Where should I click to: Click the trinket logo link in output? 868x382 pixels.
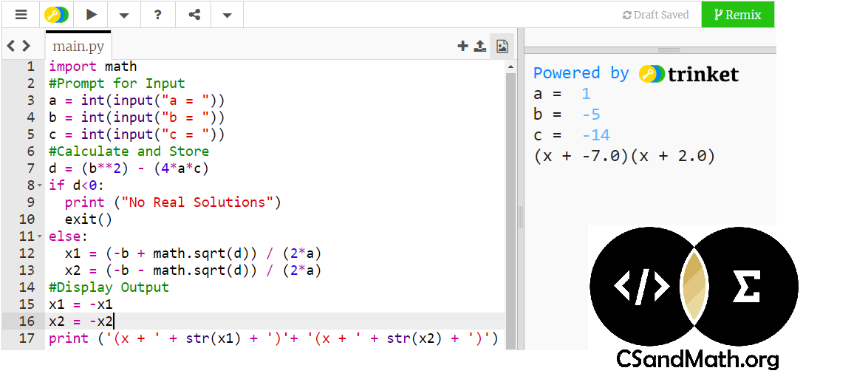coord(689,74)
